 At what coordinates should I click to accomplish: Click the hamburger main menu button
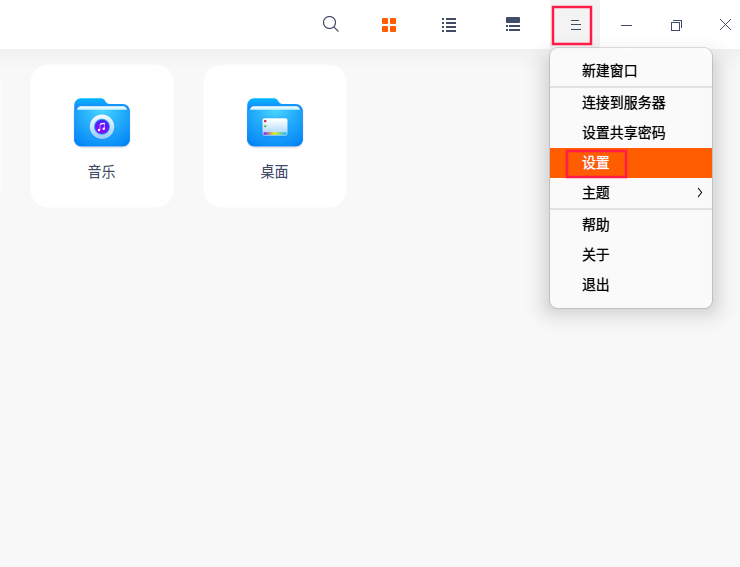tap(574, 25)
